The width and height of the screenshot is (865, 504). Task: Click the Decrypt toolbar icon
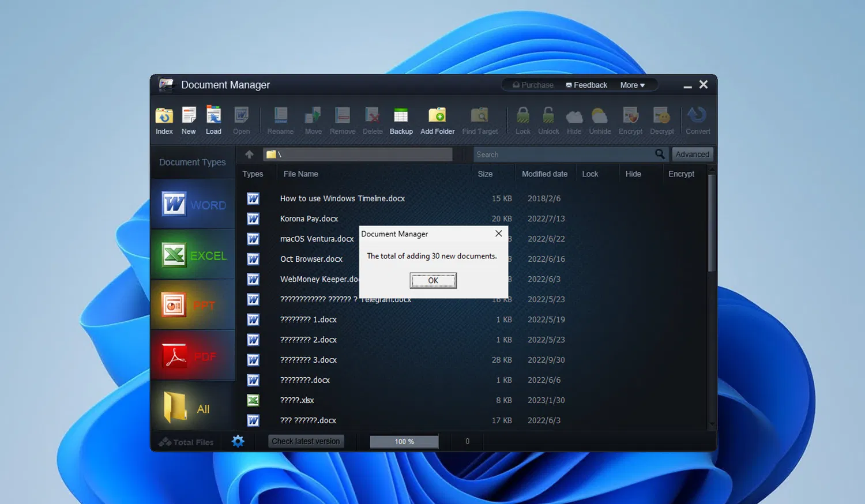pos(661,116)
